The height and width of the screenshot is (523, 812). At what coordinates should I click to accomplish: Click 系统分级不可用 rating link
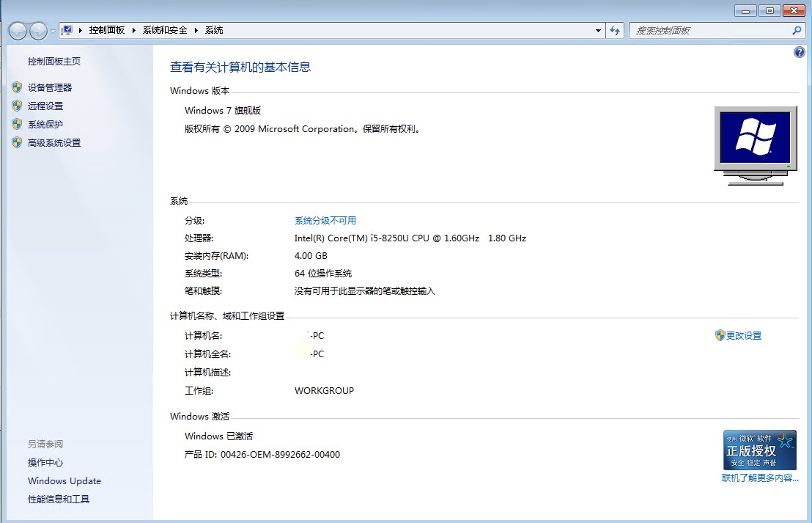(325, 220)
